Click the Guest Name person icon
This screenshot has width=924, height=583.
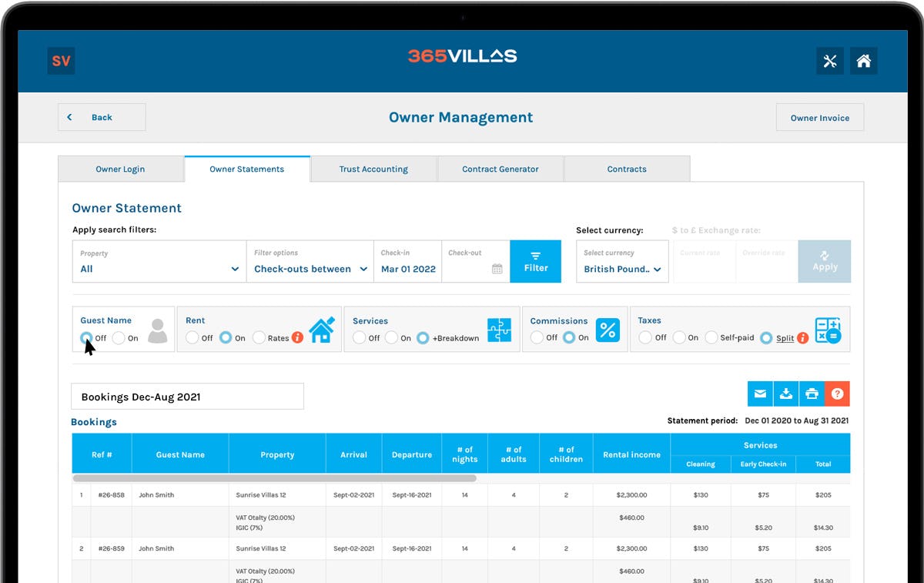[158, 330]
